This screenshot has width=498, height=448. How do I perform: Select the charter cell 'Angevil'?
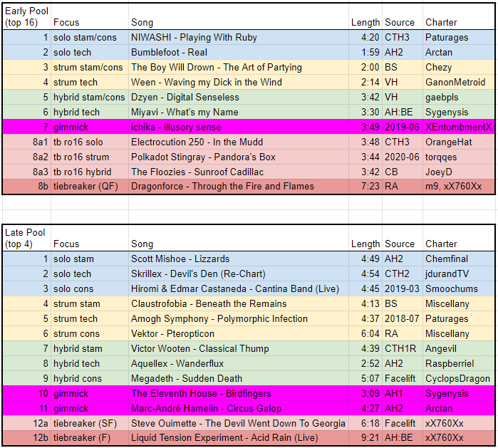pyautogui.click(x=459, y=348)
